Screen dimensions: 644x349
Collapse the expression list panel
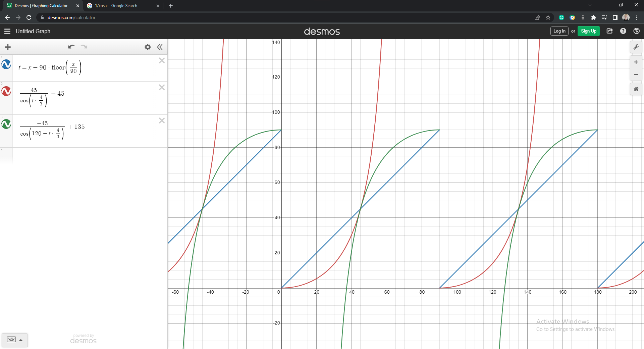pos(160,47)
